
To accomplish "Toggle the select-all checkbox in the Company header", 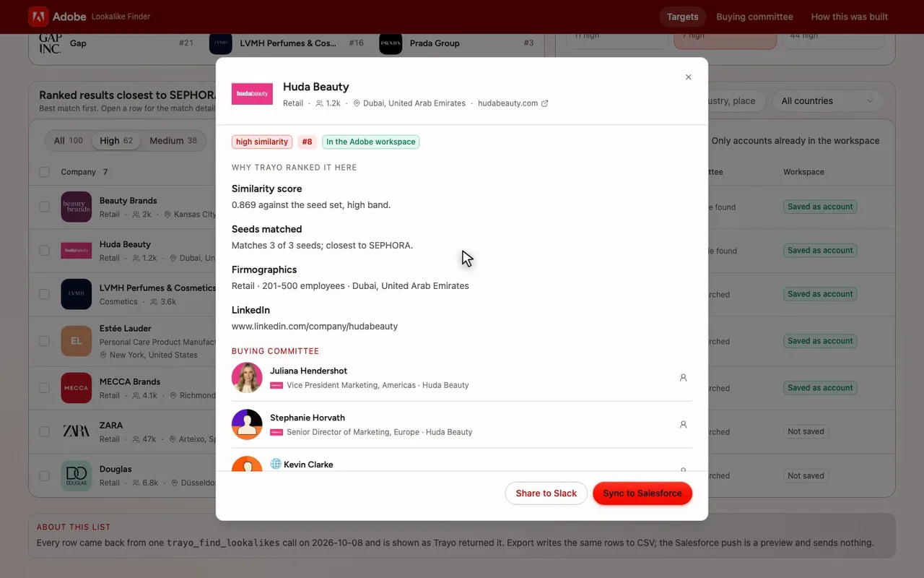I will pyautogui.click(x=45, y=172).
